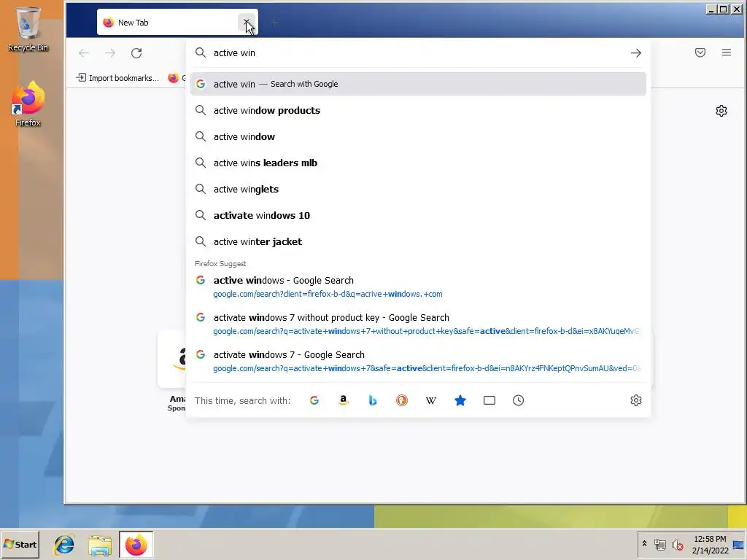747x560 pixels.
Task: Select the Firefox desktop shortcut
Action: click(x=28, y=104)
